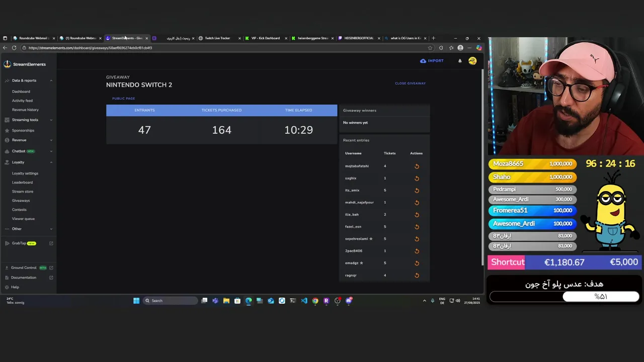Open GrabTap external link icon
The height and width of the screenshot is (362, 644).
51,243
